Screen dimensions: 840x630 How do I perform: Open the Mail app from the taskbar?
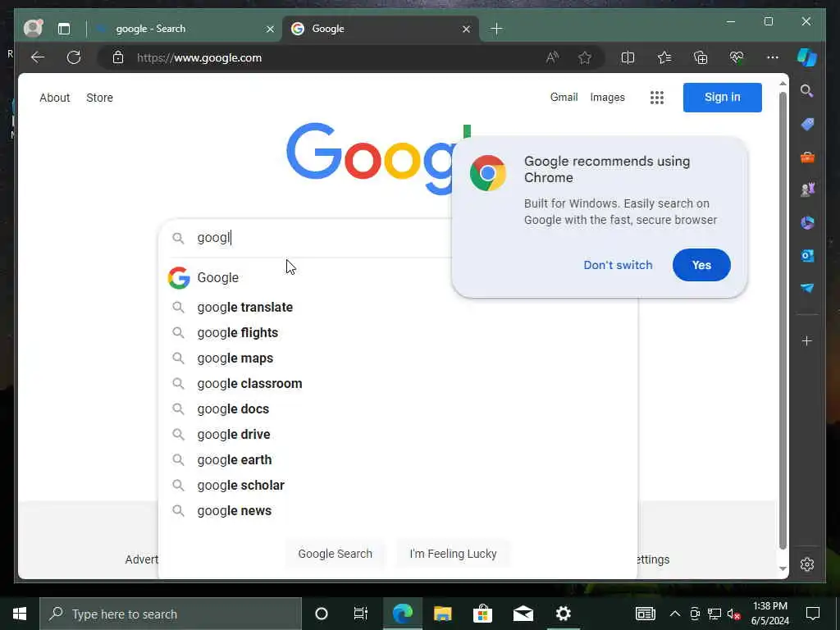[523, 614]
